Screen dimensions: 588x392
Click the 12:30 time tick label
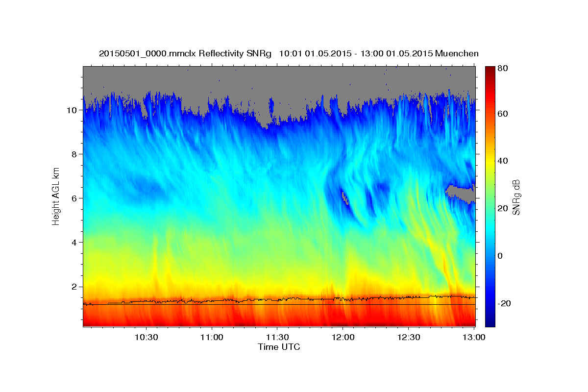tap(409, 337)
